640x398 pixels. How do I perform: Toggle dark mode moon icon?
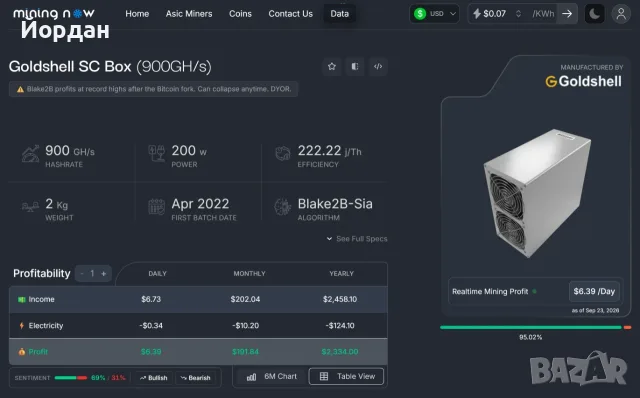595,14
